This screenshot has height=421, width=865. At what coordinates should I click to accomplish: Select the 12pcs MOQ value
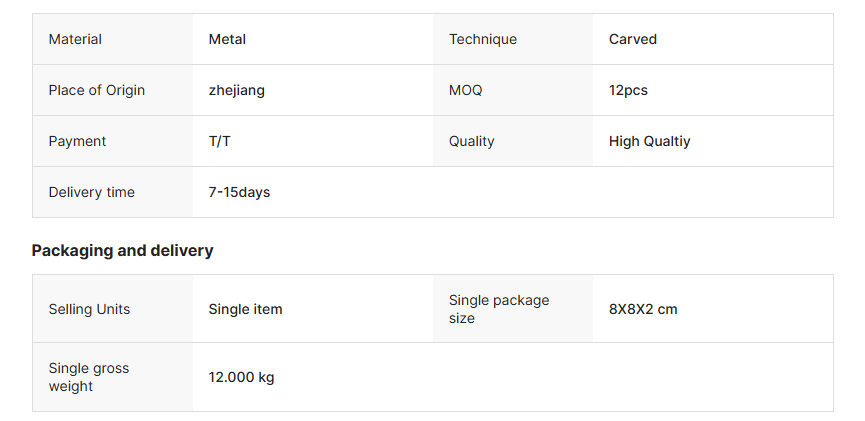(x=628, y=90)
